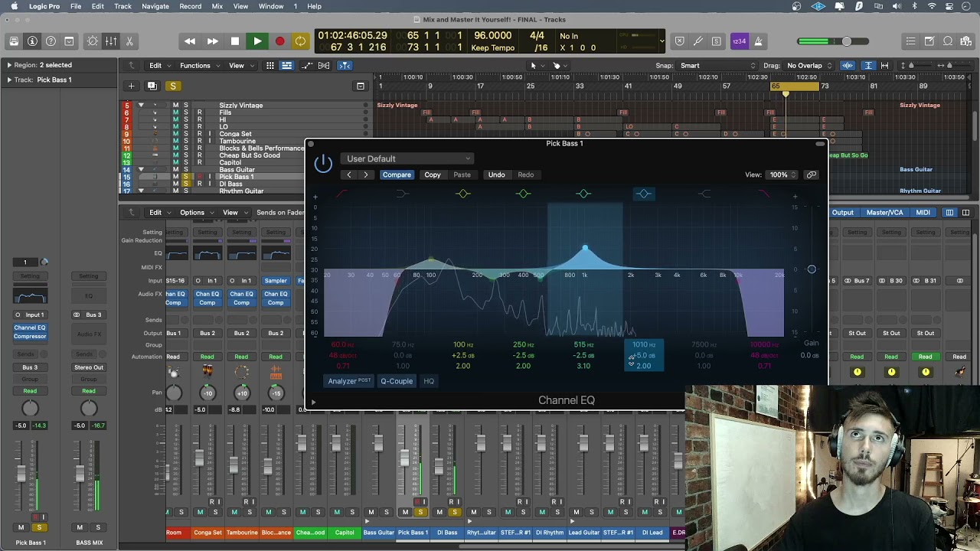Viewport: 980px width, 551px height.
Task: Stop playback with the Stop button
Action: (x=235, y=41)
